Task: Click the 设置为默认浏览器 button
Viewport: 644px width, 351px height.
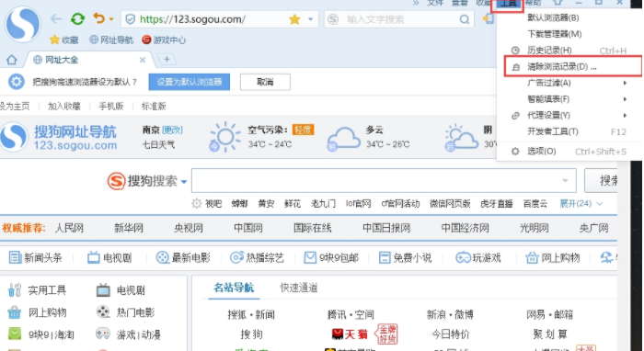Action: point(190,82)
